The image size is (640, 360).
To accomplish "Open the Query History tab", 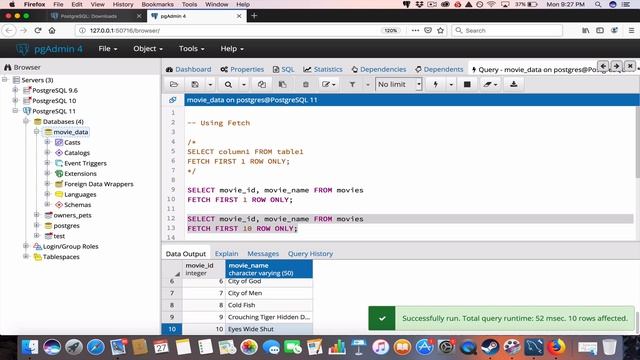I will [x=311, y=253].
